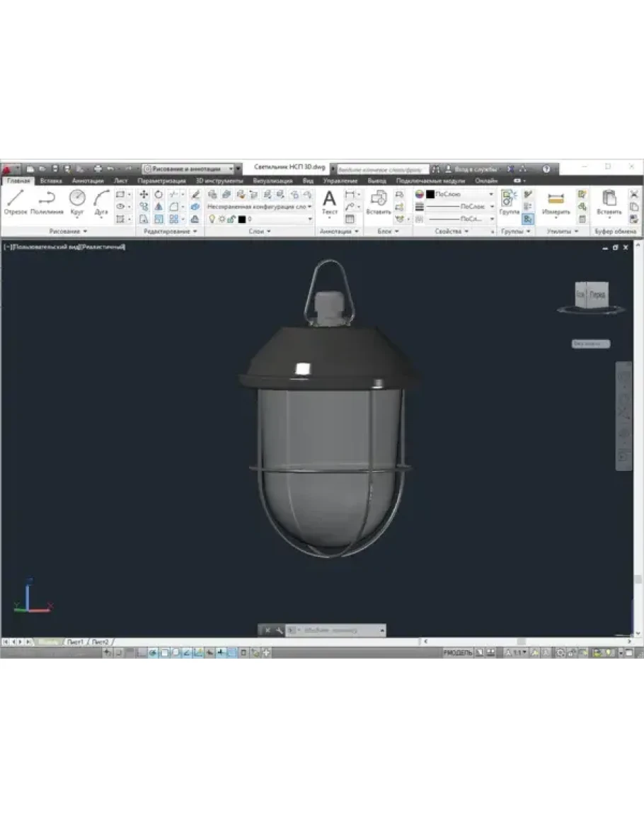Click the Вход в службы sign-in button
The width and height of the screenshot is (644, 818).
coord(474,170)
